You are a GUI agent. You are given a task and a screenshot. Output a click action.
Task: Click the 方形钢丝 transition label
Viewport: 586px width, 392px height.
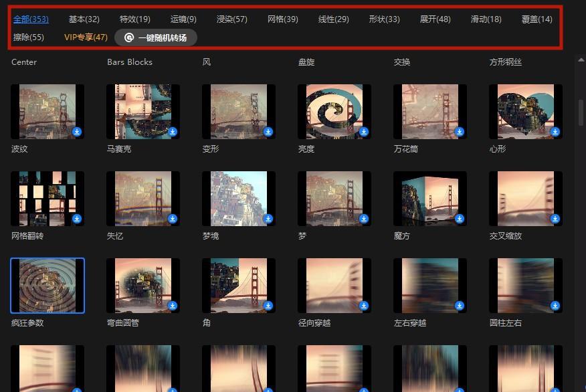pyautogui.click(x=506, y=62)
